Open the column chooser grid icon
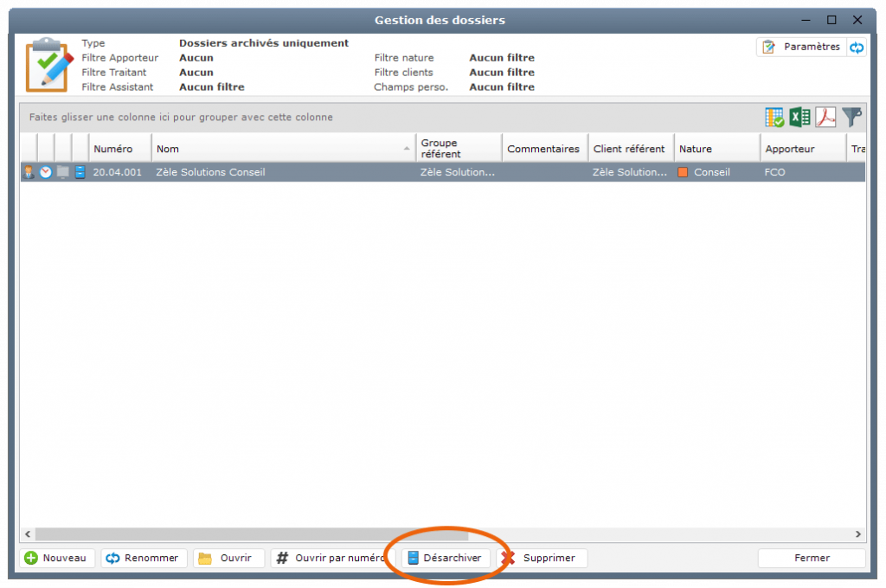The image size is (886, 588). coord(774,118)
